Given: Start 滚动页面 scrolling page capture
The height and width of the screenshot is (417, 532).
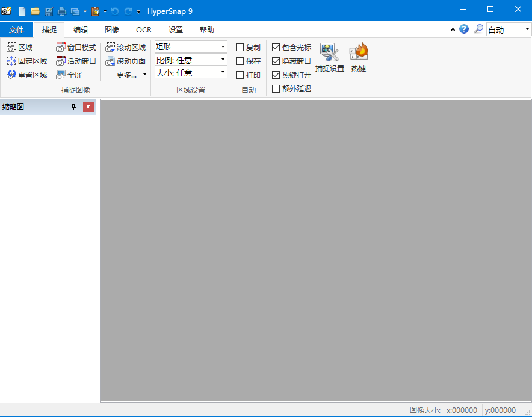Looking at the screenshot, I should (126, 61).
